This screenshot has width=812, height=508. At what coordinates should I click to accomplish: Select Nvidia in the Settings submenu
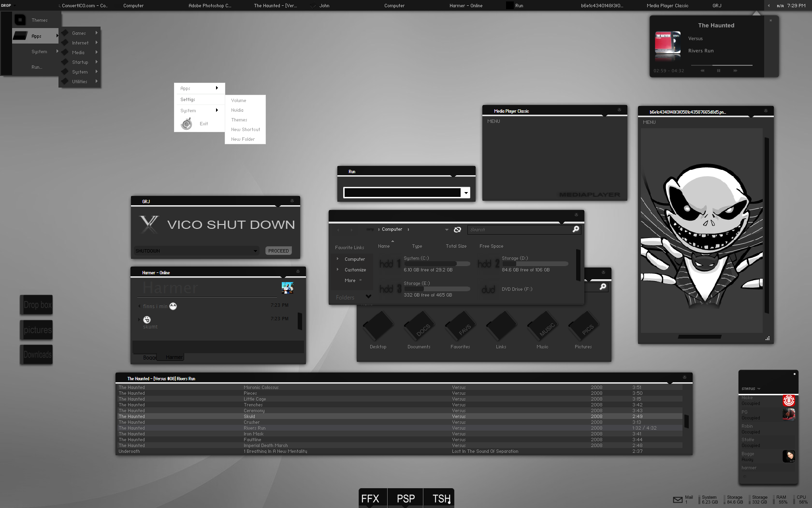(237, 110)
